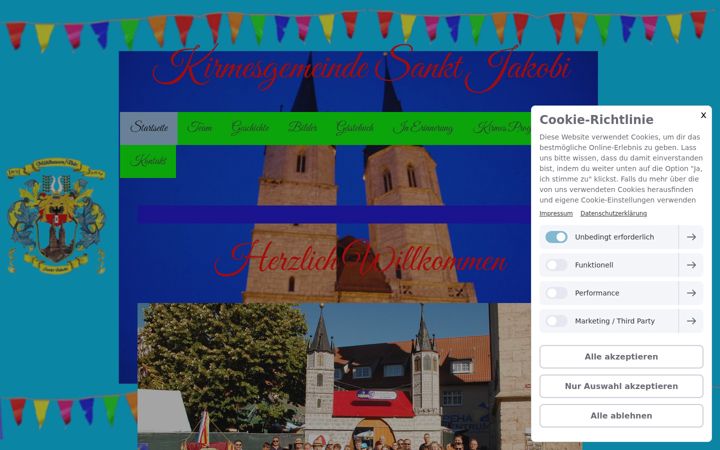Expand the Unbedingt erforderlich details arrow

click(x=691, y=237)
